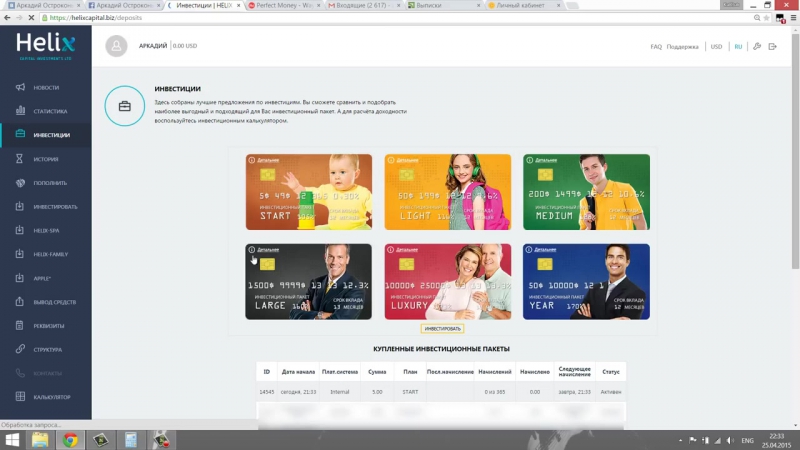Open File Explorer from the taskbar

(40, 440)
